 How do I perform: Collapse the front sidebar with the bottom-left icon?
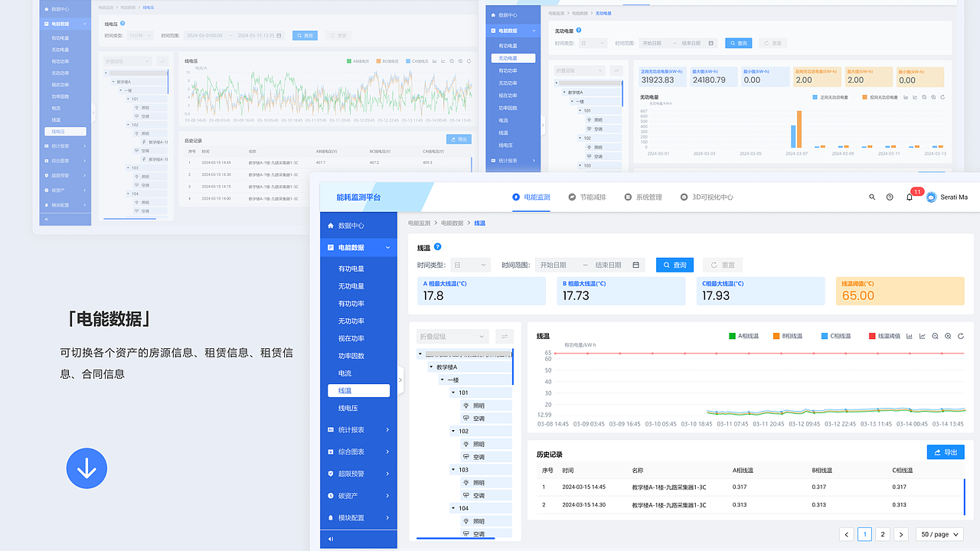331,539
